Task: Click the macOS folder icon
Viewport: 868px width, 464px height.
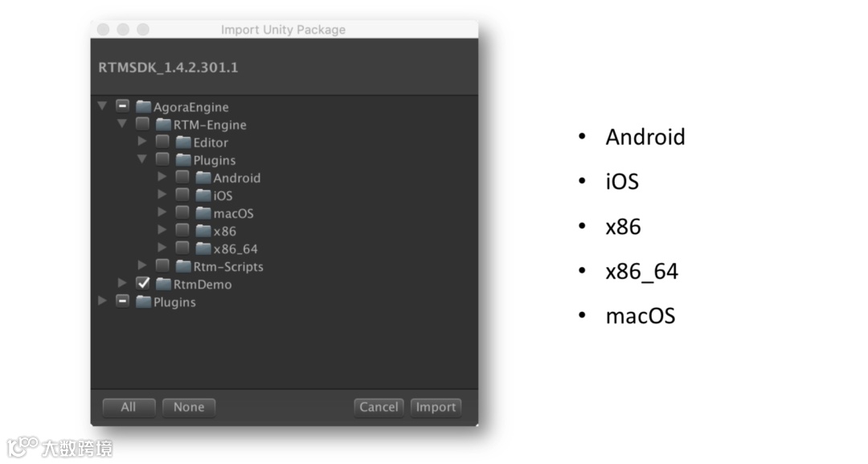Action: pos(203,213)
